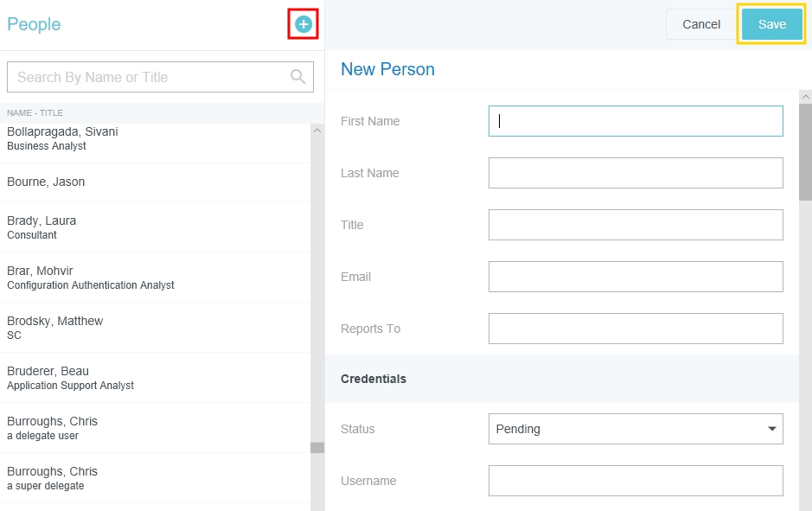This screenshot has width=812, height=511.
Task: Click the New Person form scrollbar thumb
Action: click(x=805, y=151)
